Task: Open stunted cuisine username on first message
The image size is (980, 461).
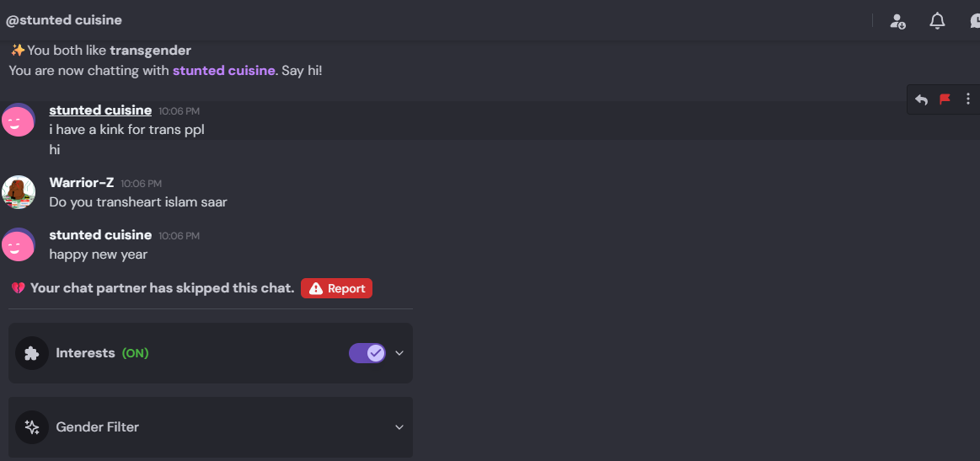Action: coord(100,110)
